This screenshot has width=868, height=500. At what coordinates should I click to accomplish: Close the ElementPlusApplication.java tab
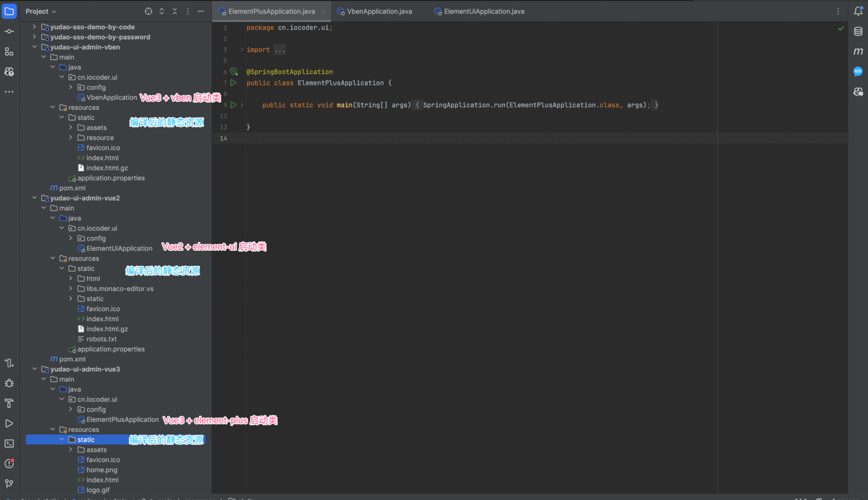click(x=323, y=11)
